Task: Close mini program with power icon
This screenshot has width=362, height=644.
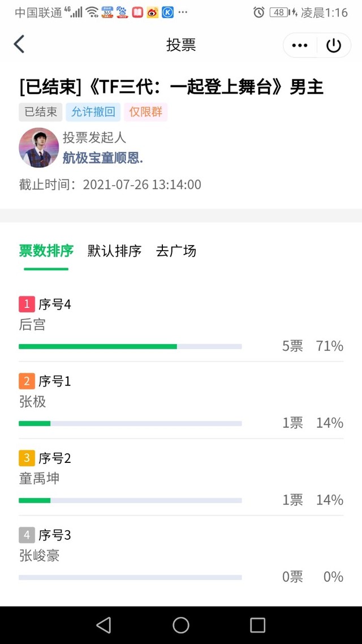Action: [334, 45]
